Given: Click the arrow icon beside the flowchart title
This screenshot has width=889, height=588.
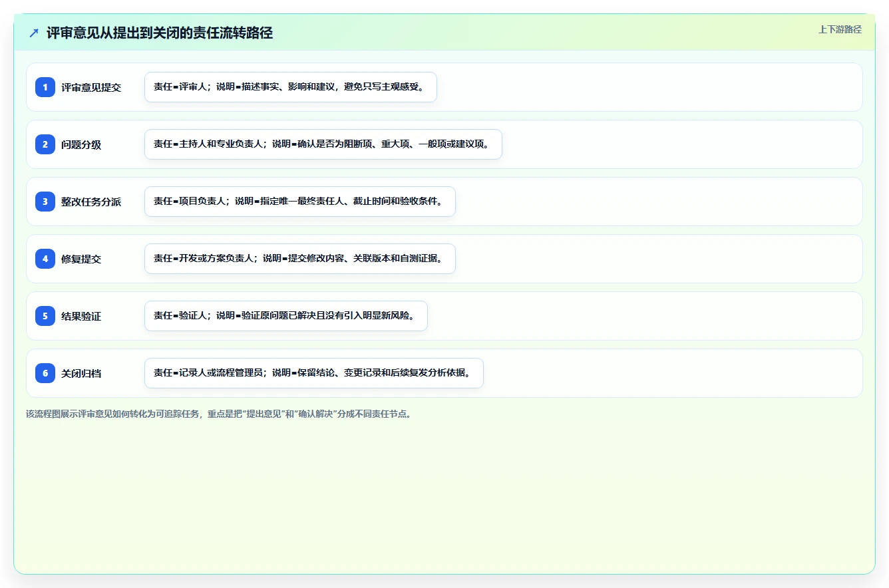Looking at the screenshot, I should 34,33.
